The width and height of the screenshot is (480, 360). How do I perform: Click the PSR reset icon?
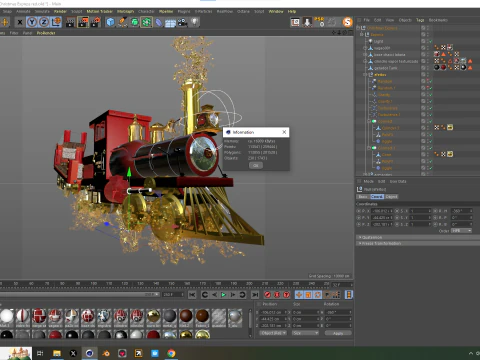point(319,22)
